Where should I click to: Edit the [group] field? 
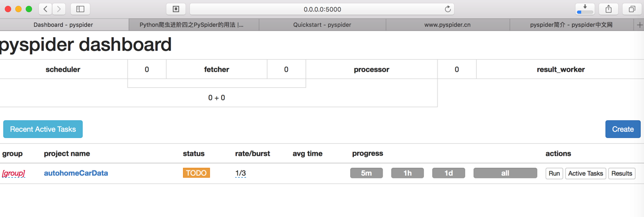click(x=14, y=173)
